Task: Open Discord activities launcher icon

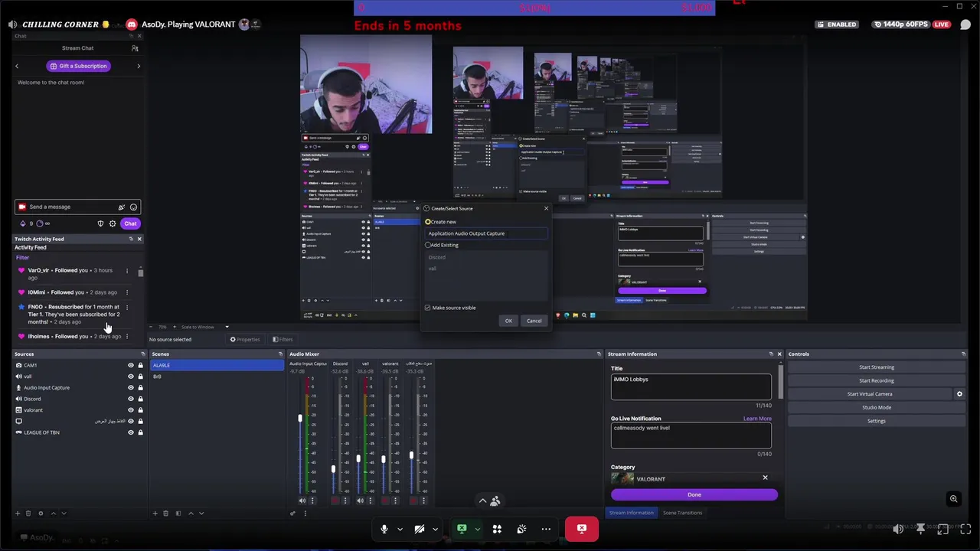Action: (497, 529)
